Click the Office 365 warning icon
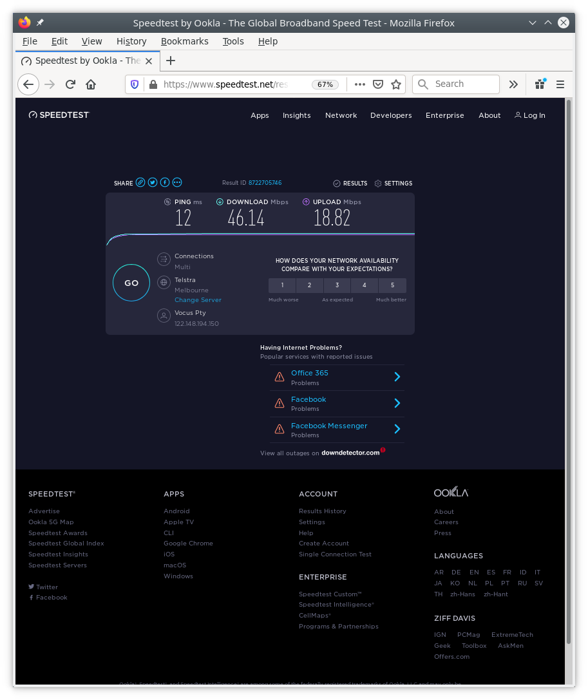Screen dimensions: 588x700 [x=280, y=377]
